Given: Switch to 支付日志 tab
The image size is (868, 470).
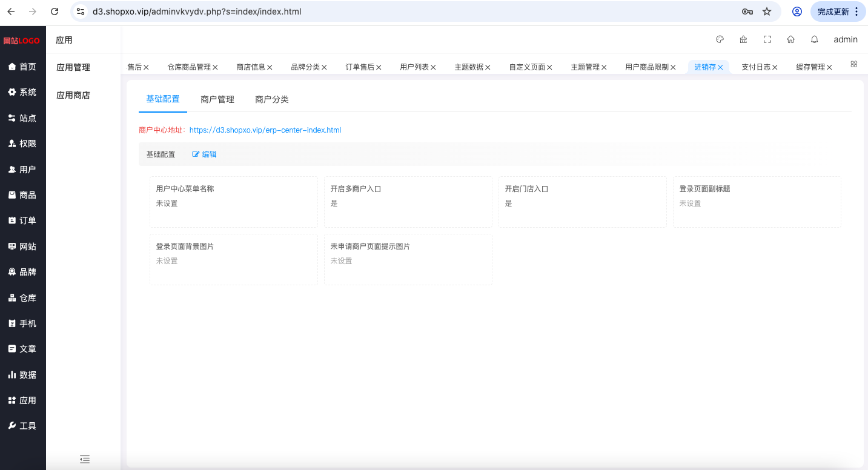Looking at the screenshot, I should point(756,67).
